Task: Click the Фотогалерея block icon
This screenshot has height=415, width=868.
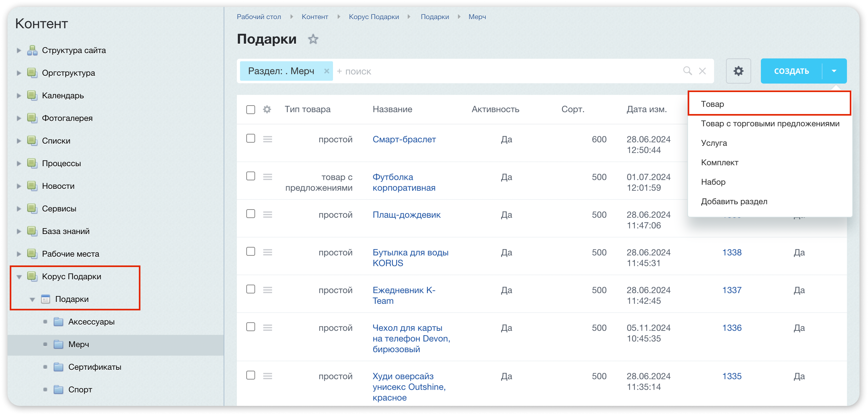Action: tap(32, 118)
